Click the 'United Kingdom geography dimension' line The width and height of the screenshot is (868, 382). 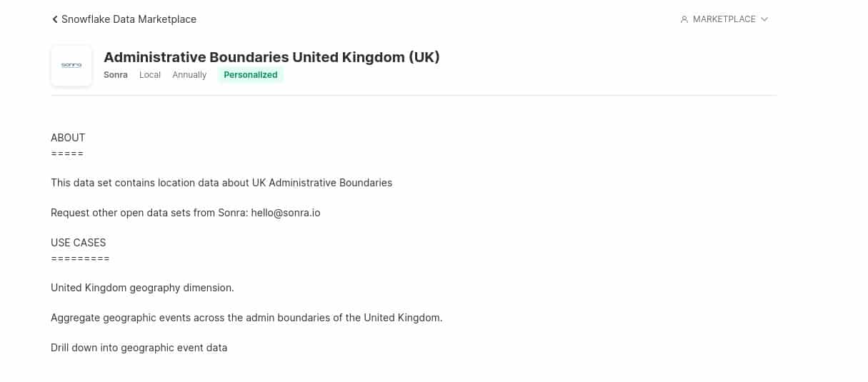pos(142,288)
